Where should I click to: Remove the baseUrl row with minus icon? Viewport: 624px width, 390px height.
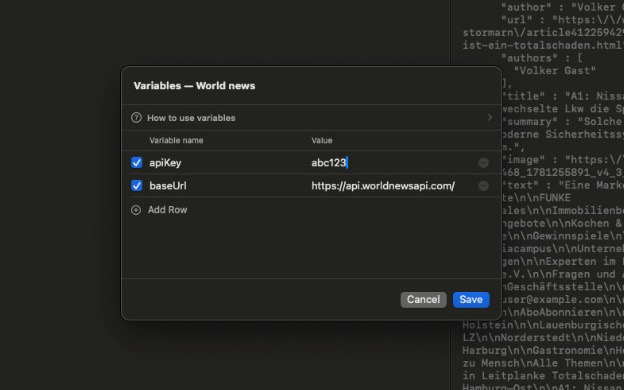click(484, 185)
